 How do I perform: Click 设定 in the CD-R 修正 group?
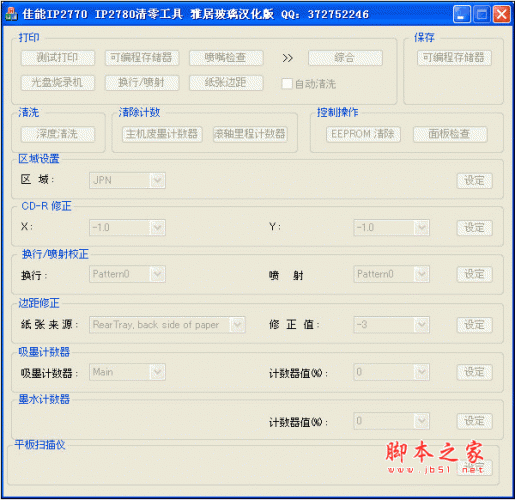(475, 228)
